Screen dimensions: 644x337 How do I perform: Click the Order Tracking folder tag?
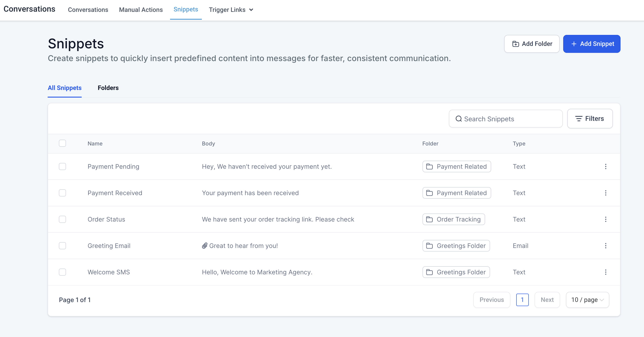(x=454, y=219)
